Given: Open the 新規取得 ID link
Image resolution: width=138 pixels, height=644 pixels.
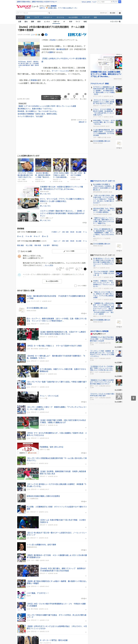Looking at the screenshot, I should tap(54, 6).
